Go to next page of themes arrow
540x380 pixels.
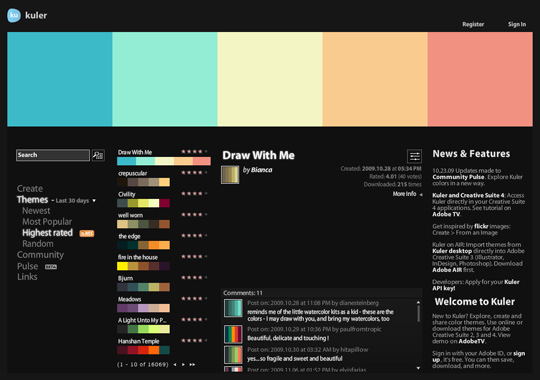[x=184, y=364]
